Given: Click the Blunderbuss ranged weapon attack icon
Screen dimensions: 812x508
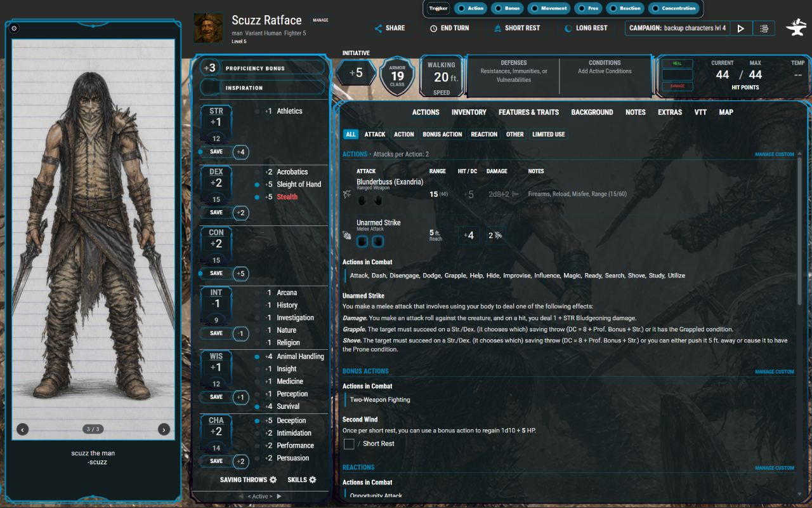Looking at the screenshot, I should click(x=347, y=194).
